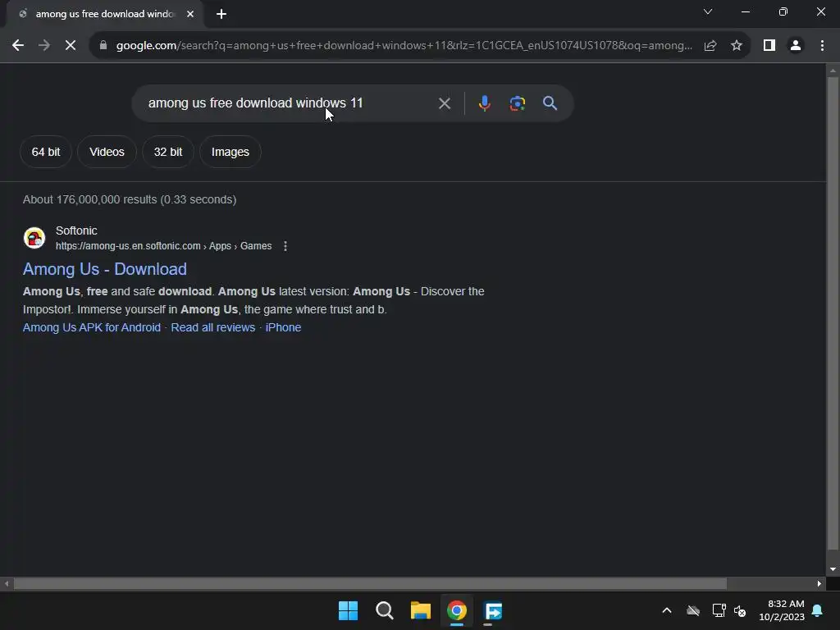Viewport: 840px width, 630px height.
Task: Open the blue arrow app on taskbar
Action: (x=493, y=610)
